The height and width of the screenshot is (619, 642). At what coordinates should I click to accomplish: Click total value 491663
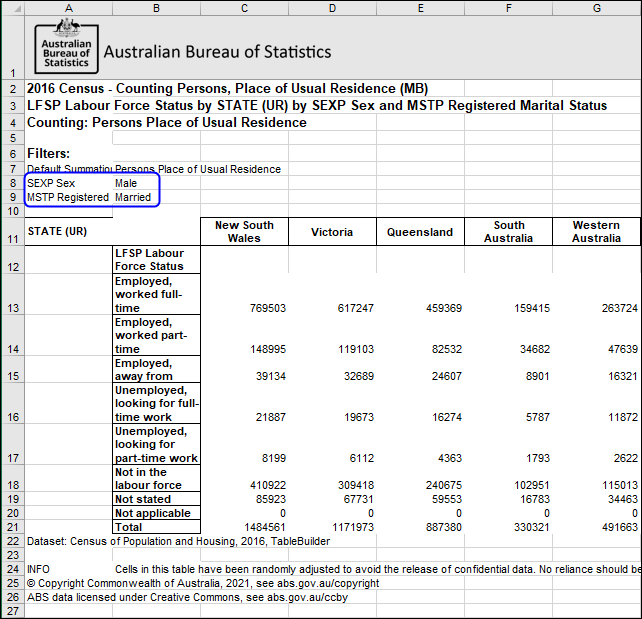620,527
